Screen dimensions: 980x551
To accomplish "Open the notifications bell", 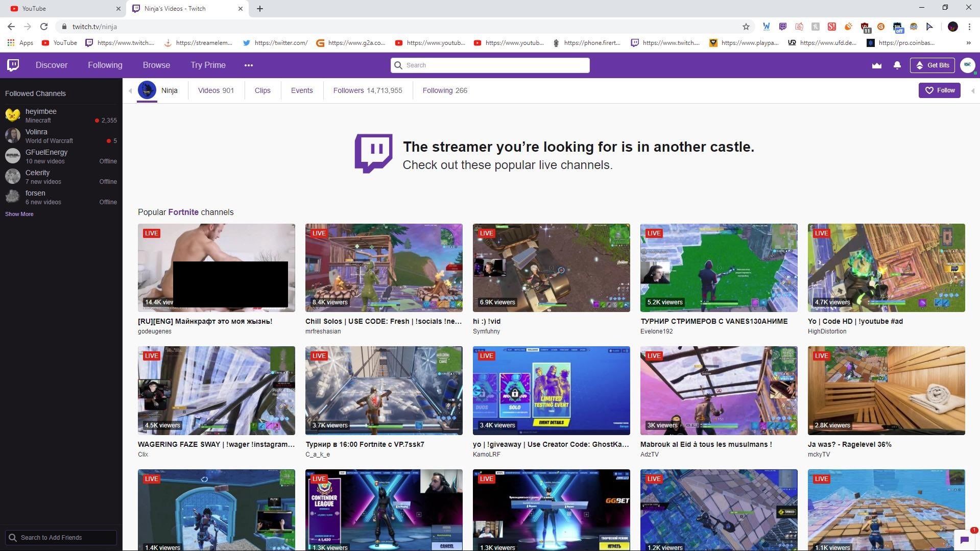I will pyautogui.click(x=897, y=65).
